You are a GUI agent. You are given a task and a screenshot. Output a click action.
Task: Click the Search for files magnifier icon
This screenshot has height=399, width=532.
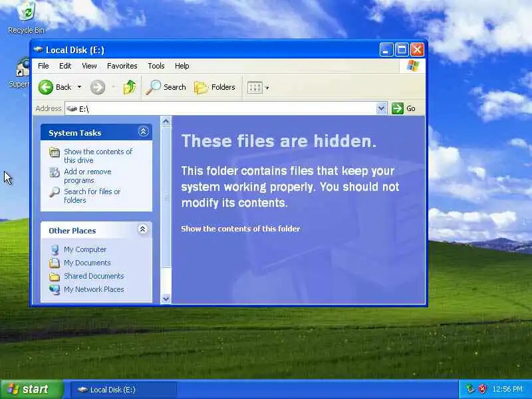coord(55,192)
